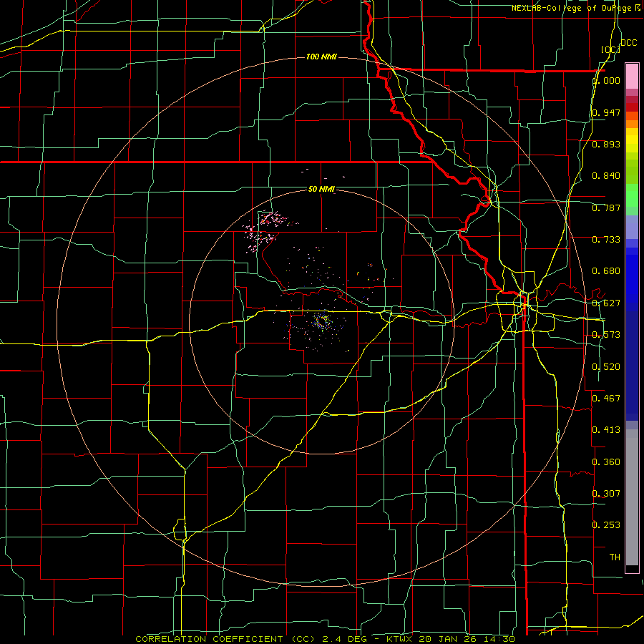This screenshot has height=644, width=644.
Task: Click the 0.893 color scale value
Action: (x=606, y=144)
